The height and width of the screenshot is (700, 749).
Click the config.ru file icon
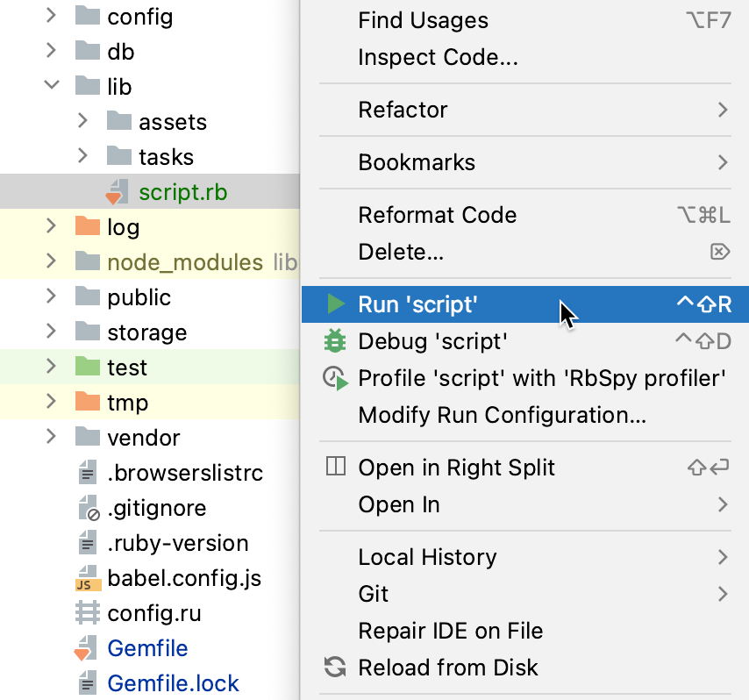86,613
